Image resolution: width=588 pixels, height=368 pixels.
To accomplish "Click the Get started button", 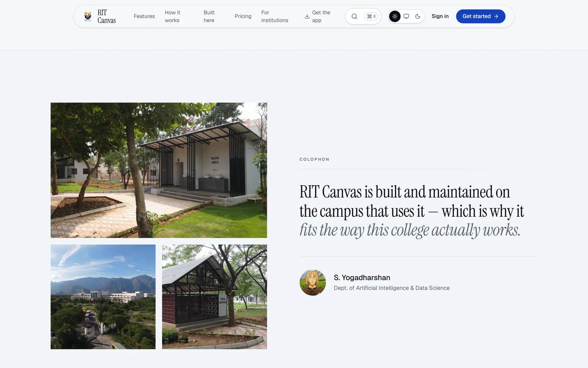I will point(480,16).
